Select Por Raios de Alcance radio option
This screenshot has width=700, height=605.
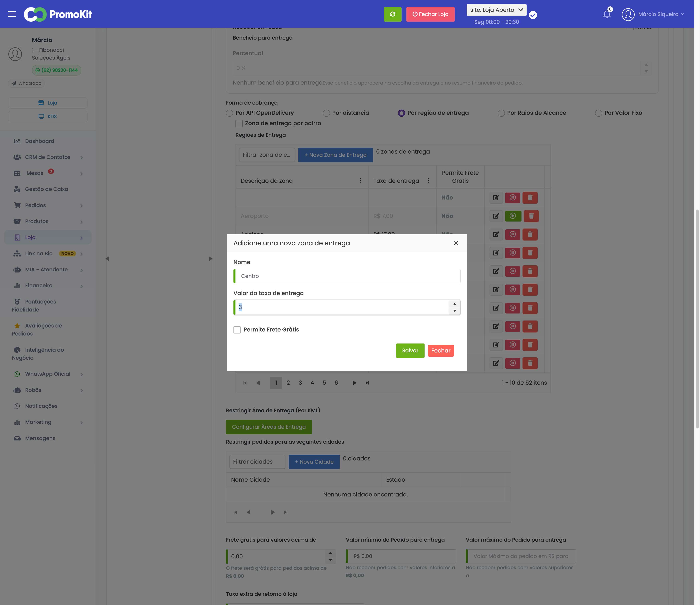[x=501, y=113]
